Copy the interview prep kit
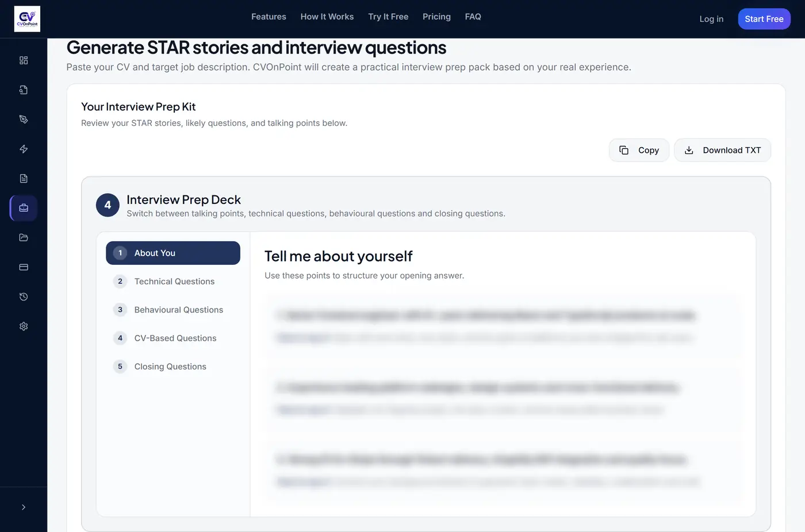The image size is (805, 532). [639, 151]
